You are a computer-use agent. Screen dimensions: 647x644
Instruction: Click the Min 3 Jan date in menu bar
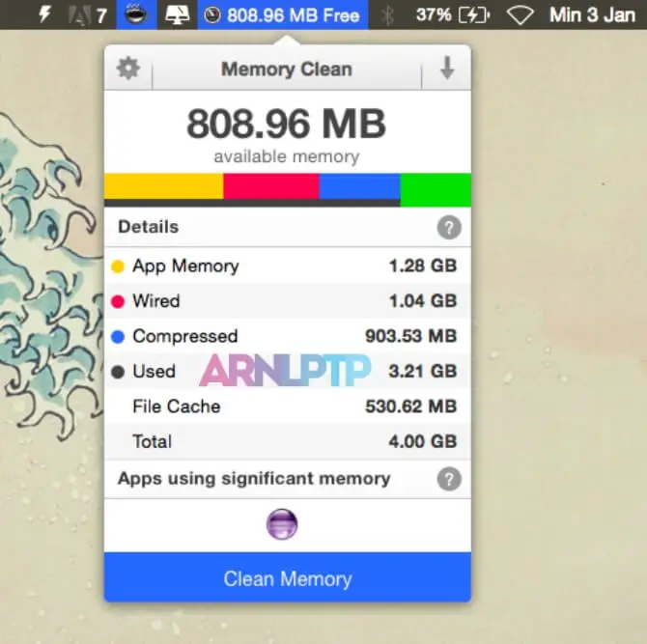[x=591, y=15]
